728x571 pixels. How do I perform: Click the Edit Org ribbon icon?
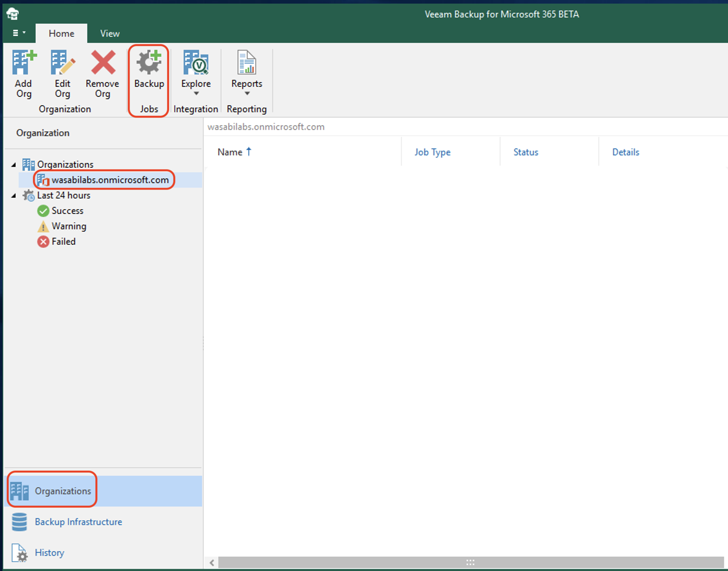[x=62, y=62]
